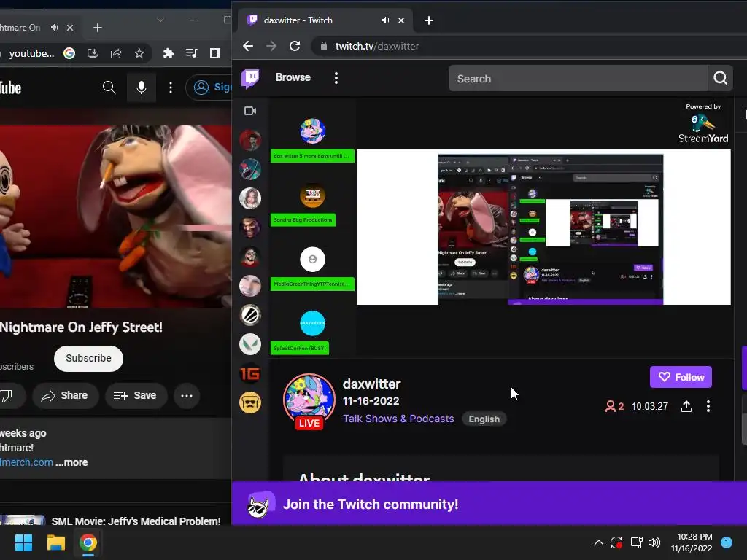This screenshot has width=747, height=560.
Task: Click daxwitter's live profile avatar
Action: [309, 399]
